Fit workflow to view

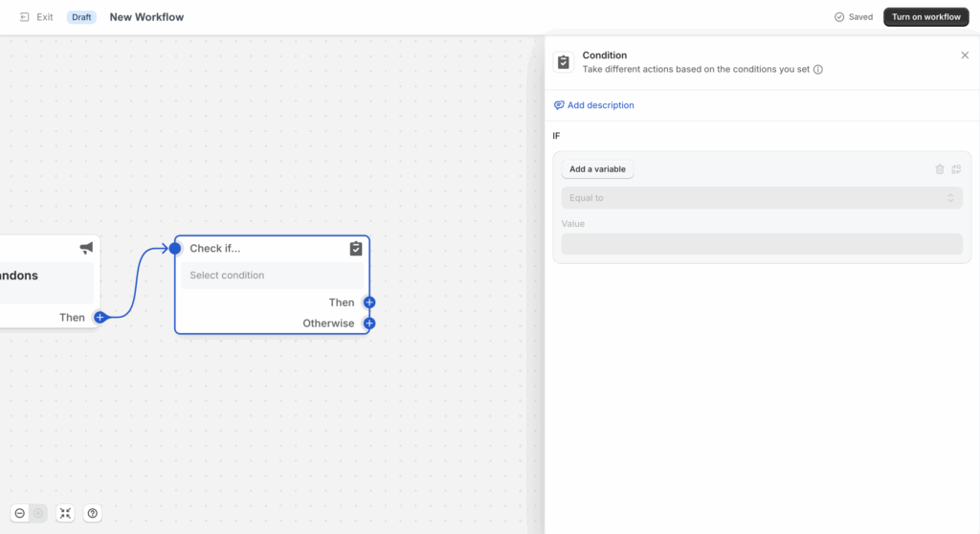point(65,513)
